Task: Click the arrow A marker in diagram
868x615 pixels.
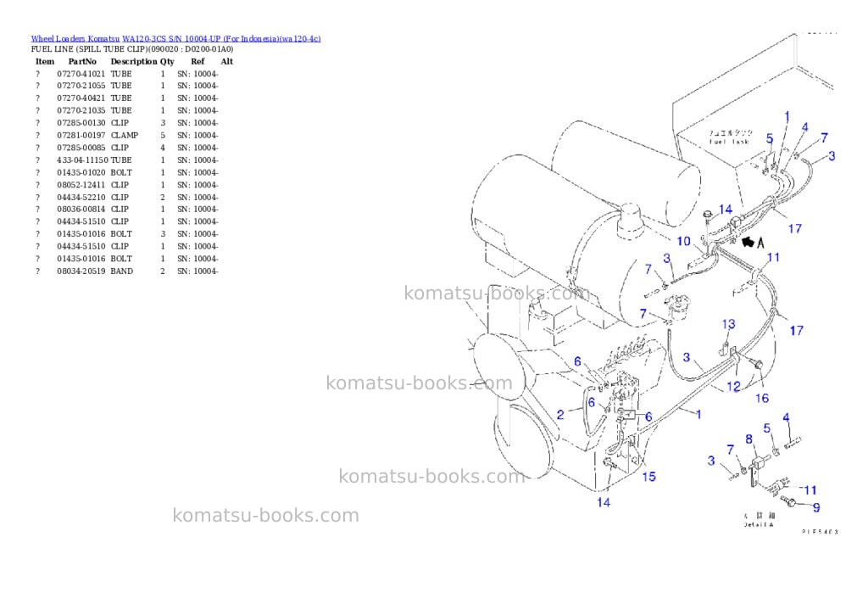Action: [x=754, y=242]
